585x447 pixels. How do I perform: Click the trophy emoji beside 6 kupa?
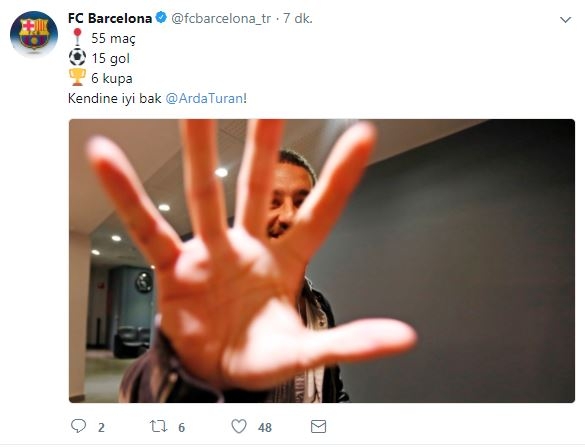78,77
